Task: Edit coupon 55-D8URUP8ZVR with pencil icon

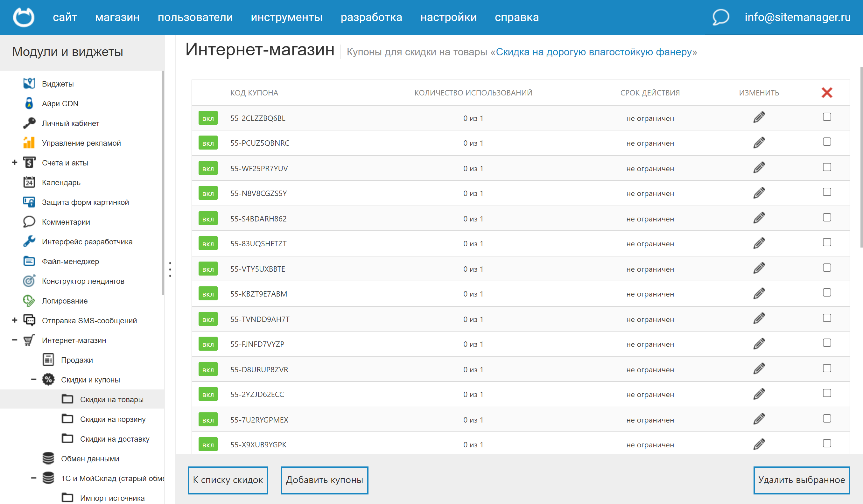Action: coord(759,369)
